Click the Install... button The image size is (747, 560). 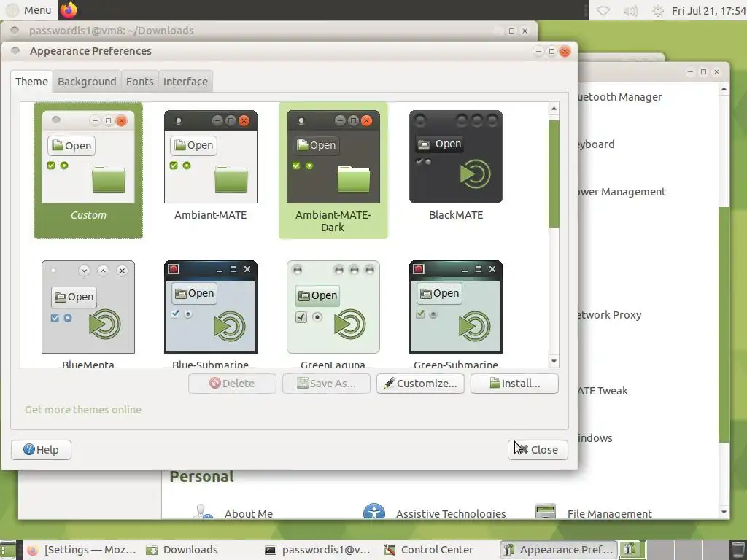[x=514, y=384]
